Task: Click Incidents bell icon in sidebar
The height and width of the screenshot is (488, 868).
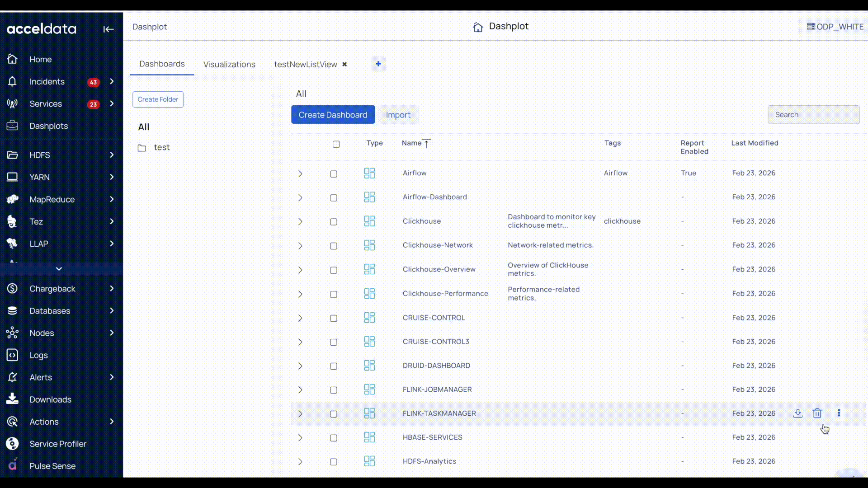Action: 12,82
